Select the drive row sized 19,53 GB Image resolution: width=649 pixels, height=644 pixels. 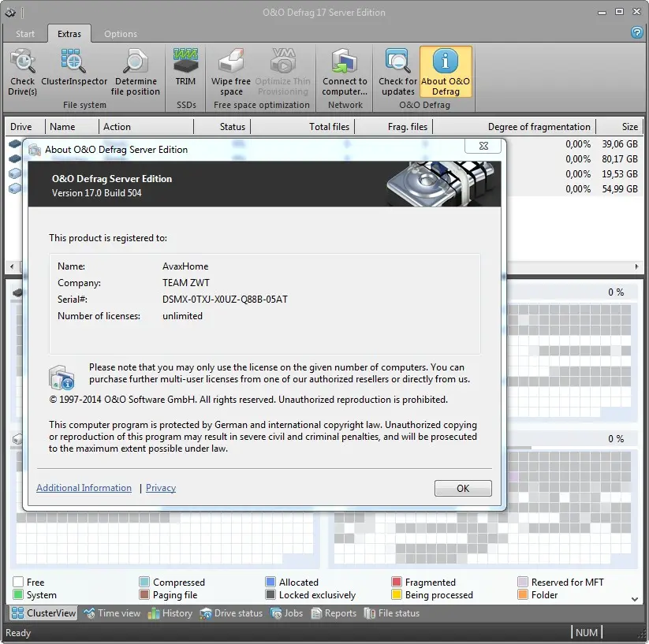(x=324, y=173)
